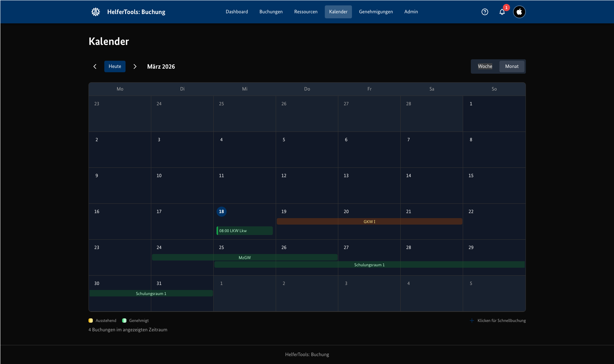Open the user profile avatar

[x=519, y=12]
